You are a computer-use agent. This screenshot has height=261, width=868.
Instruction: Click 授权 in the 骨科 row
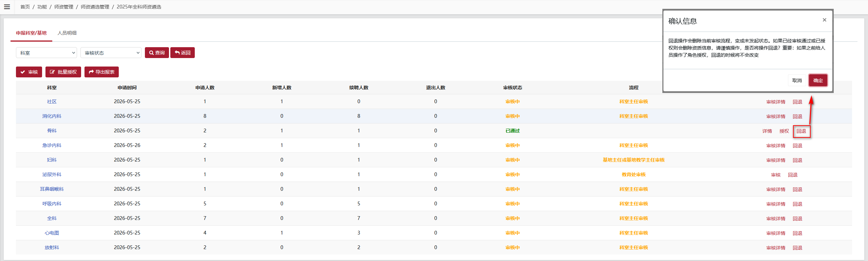[x=784, y=131]
